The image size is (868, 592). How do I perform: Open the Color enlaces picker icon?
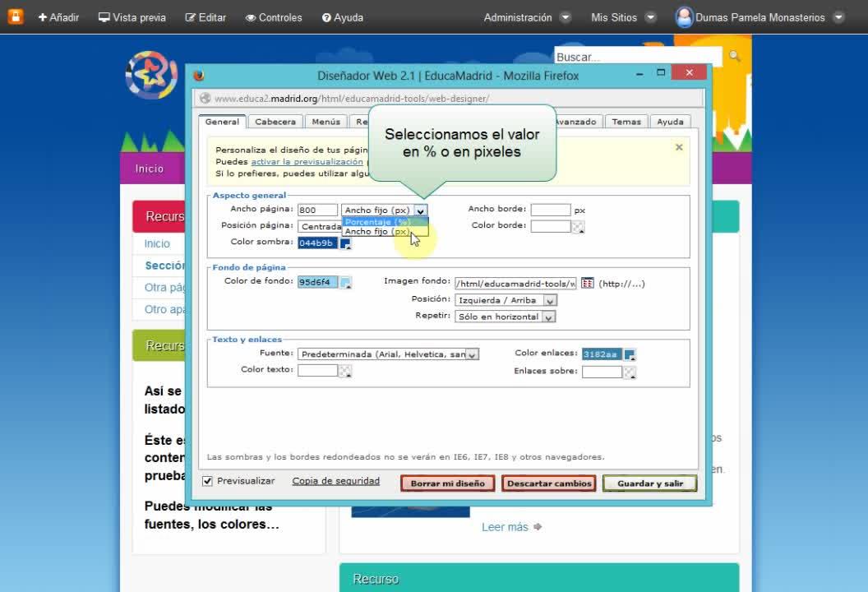pyautogui.click(x=630, y=355)
